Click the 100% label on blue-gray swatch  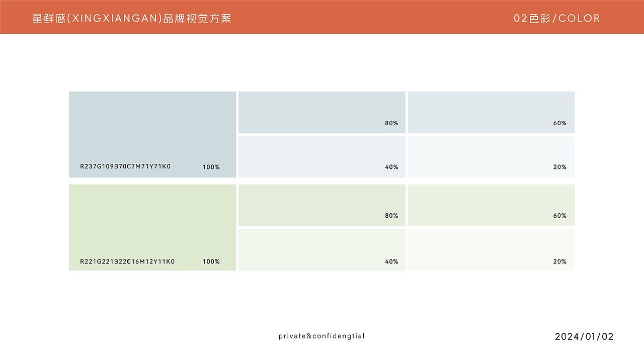pos(211,167)
